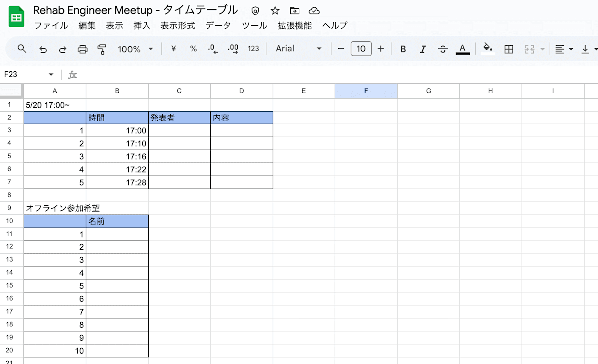This screenshot has height=364, width=598.
Task: Format as percent with % icon
Action: [x=193, y=49]
